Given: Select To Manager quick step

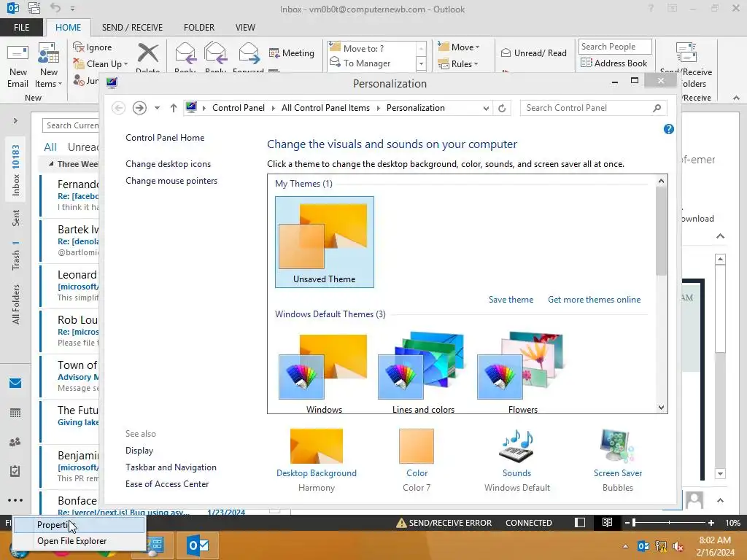Looking at the screenshot, I should tap(371, 63).
